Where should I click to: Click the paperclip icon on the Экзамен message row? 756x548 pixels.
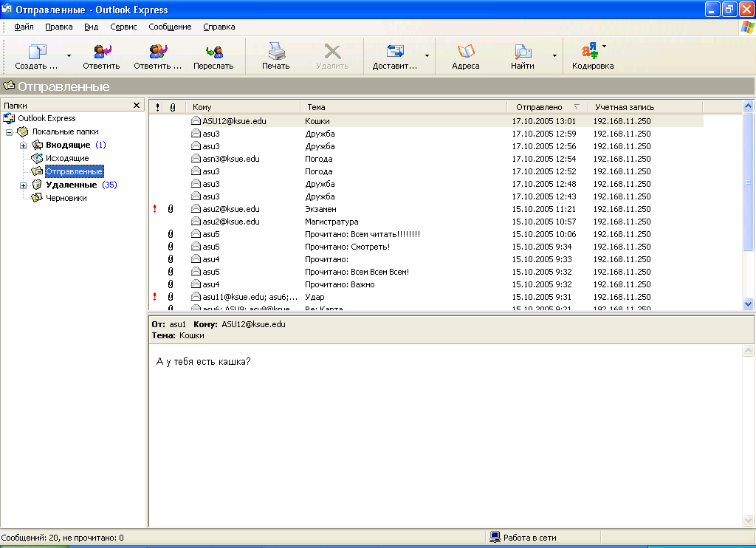click(171, 209)
